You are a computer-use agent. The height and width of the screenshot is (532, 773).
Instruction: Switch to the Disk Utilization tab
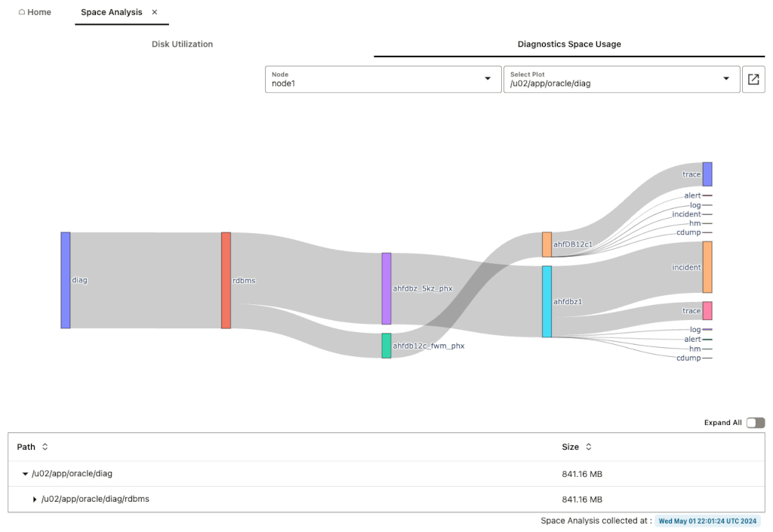tap(182, 44)
